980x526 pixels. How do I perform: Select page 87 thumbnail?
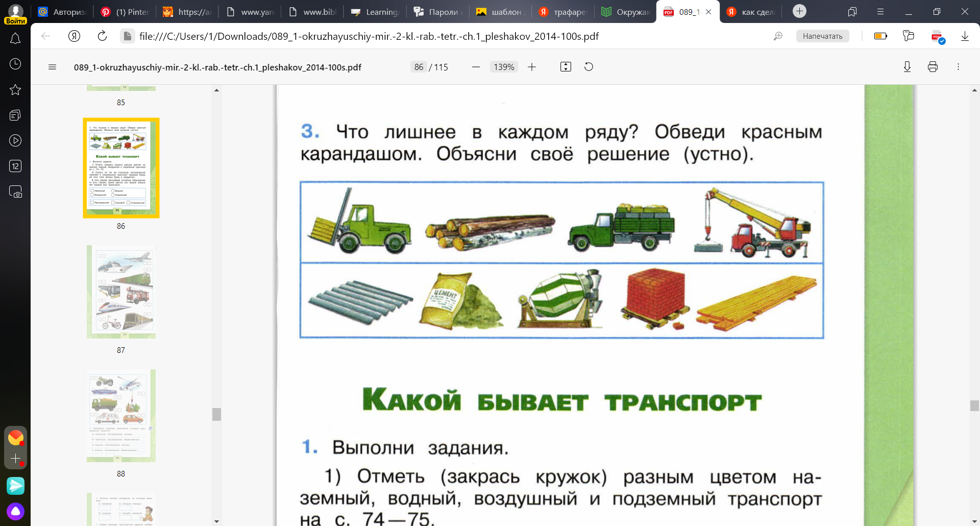(121, 292)
